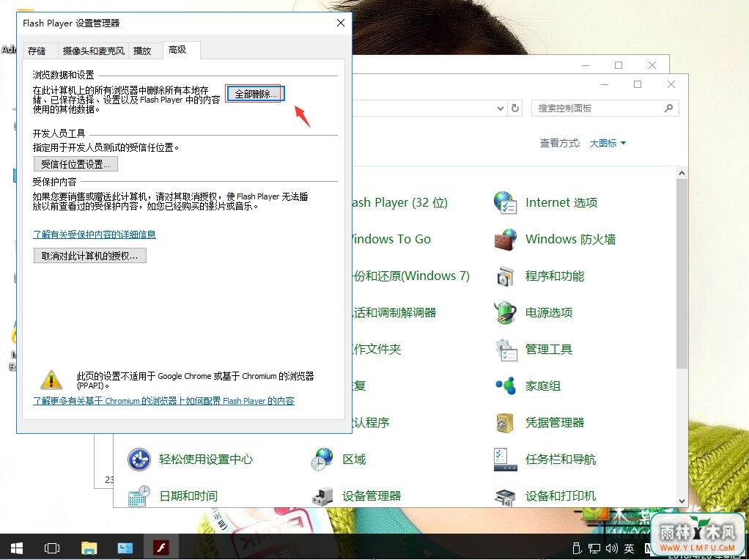
Task: Click the 受信任位置设置... button
Action: pyautogui.click(x=75, y=164)
